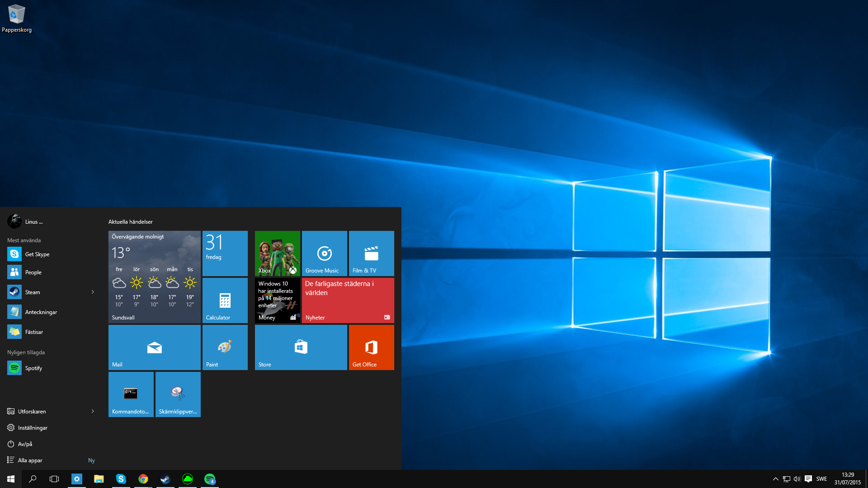Image resolution: width=868 pixels, height=488 pixels.
Task: Open the Alla appar list
Action: pyautogui.click(x=30, y=460)
